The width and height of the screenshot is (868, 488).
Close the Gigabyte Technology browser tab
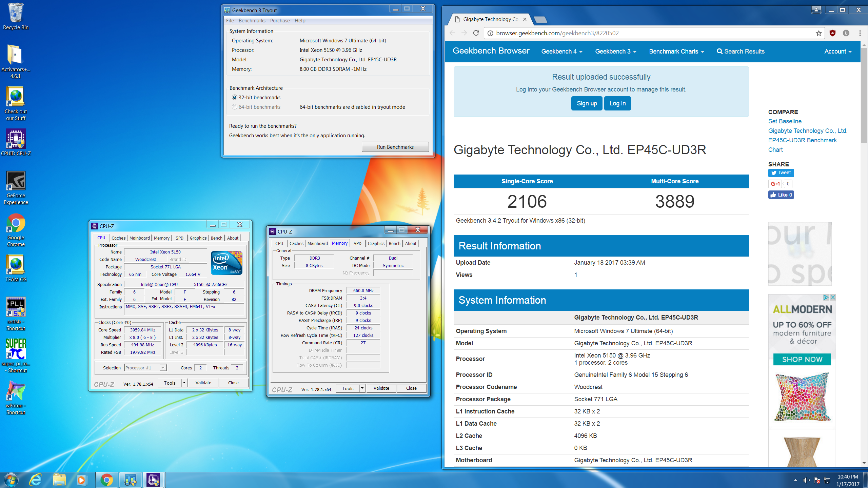525,19
